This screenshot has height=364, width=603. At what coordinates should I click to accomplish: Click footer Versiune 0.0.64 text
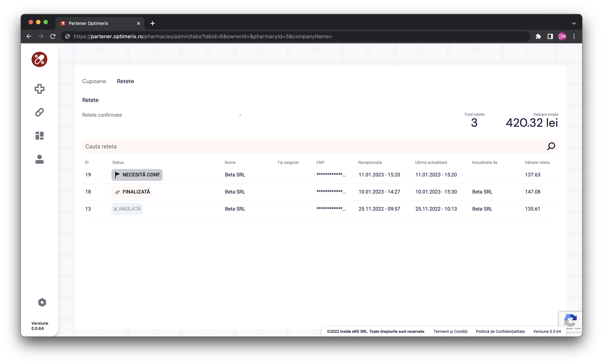(547, 331)
